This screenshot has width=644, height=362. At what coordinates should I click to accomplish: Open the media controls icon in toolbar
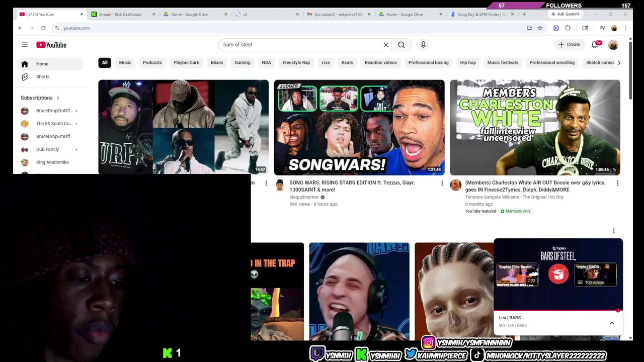[602, 28]
